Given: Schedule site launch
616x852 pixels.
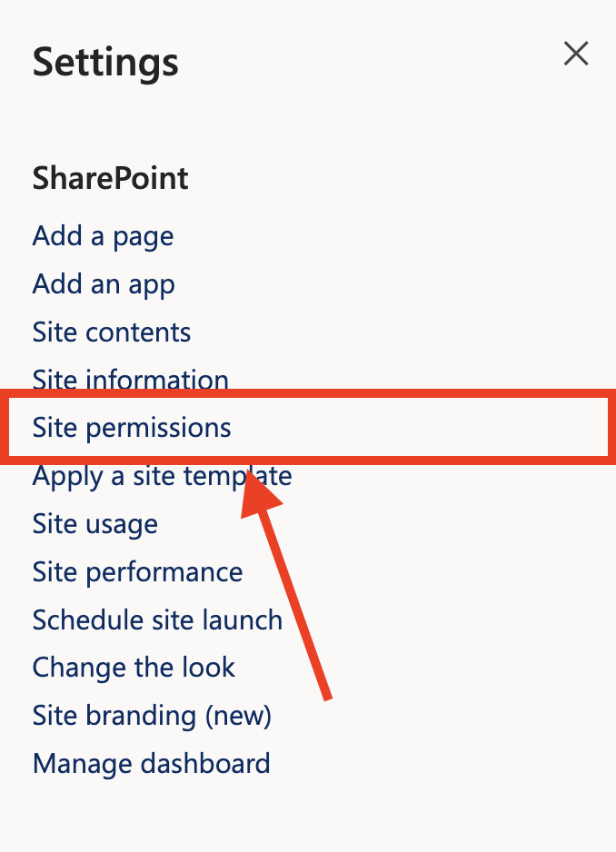Looking at the screenshot, I should (157, 619).
